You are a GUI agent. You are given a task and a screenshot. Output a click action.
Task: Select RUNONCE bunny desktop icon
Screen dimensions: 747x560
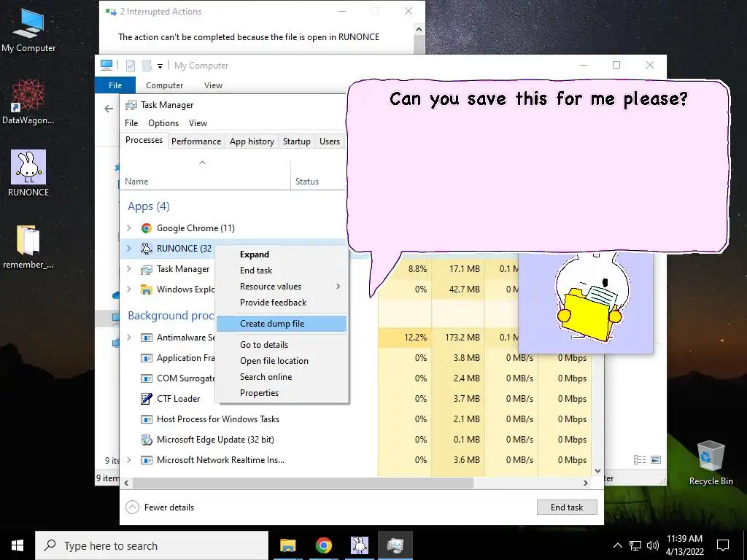click(28, 174)
